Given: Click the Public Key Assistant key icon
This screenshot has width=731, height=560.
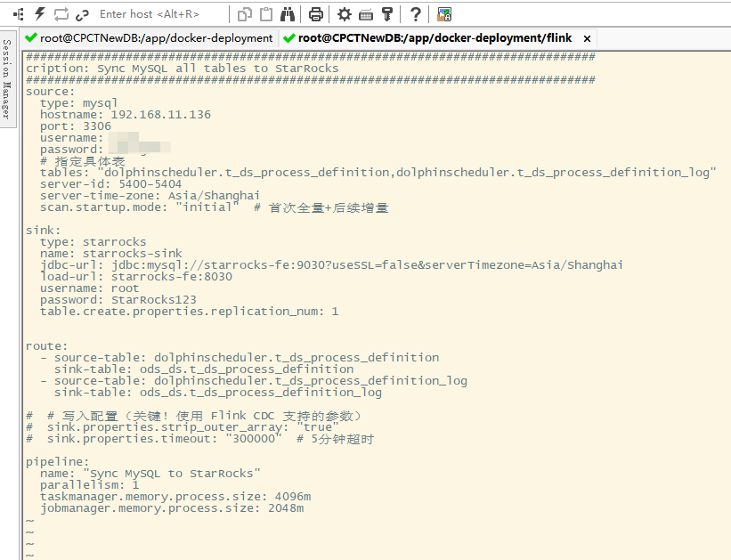Looking at the screenshot, I should pos(386,14).
